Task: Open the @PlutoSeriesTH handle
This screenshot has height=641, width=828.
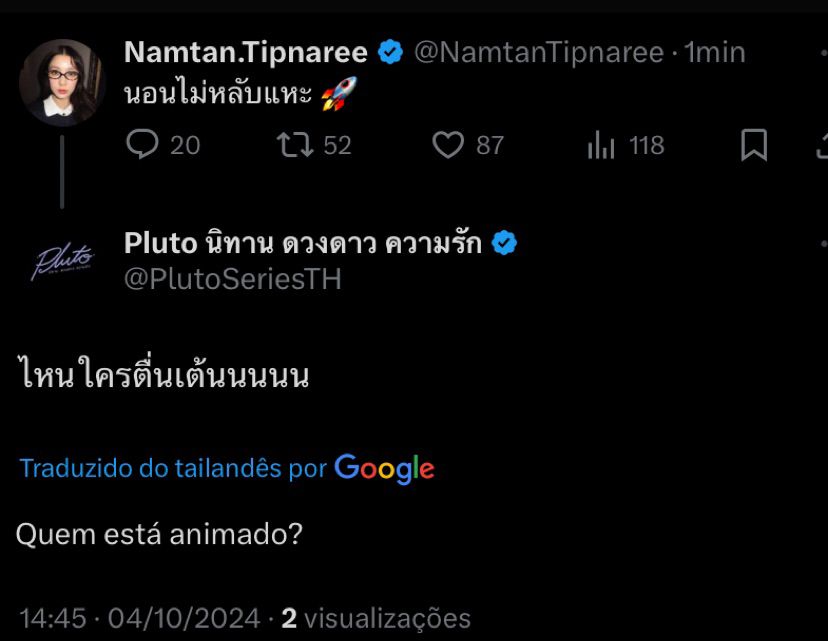Action: click(x=233, y=279)
